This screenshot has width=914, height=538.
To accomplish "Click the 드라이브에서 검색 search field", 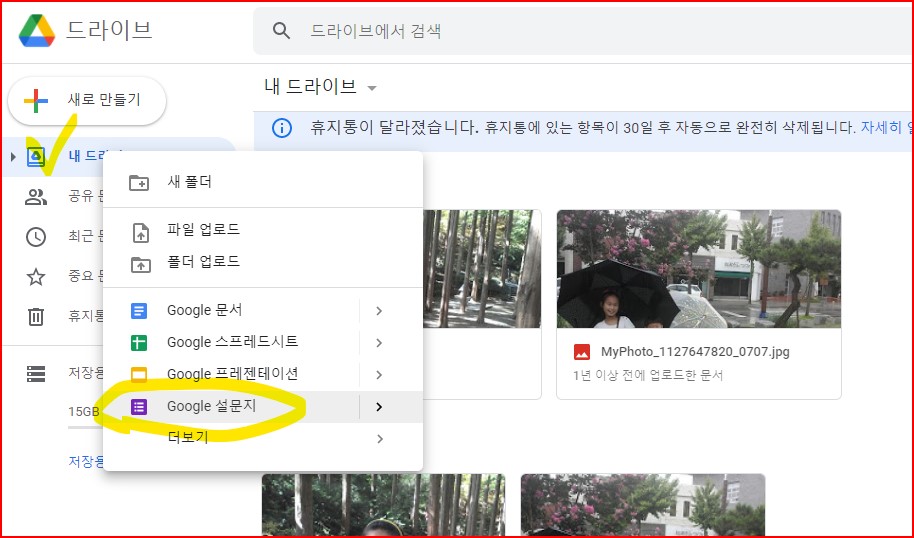I will [x=583, y=31].
